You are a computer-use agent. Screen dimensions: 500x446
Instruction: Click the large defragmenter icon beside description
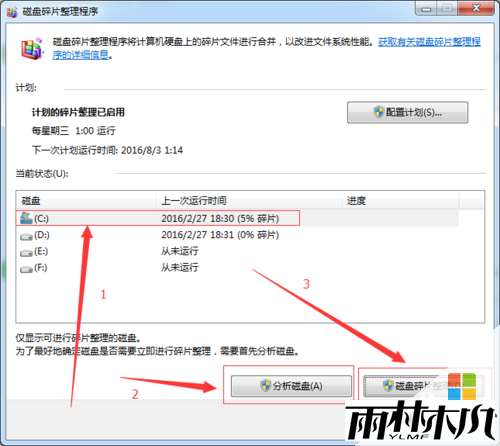pos(32,49)
